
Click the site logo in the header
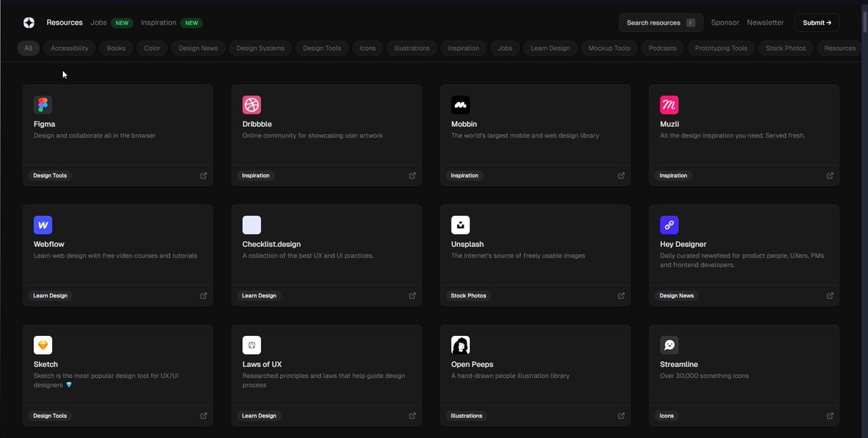(28, 22)
